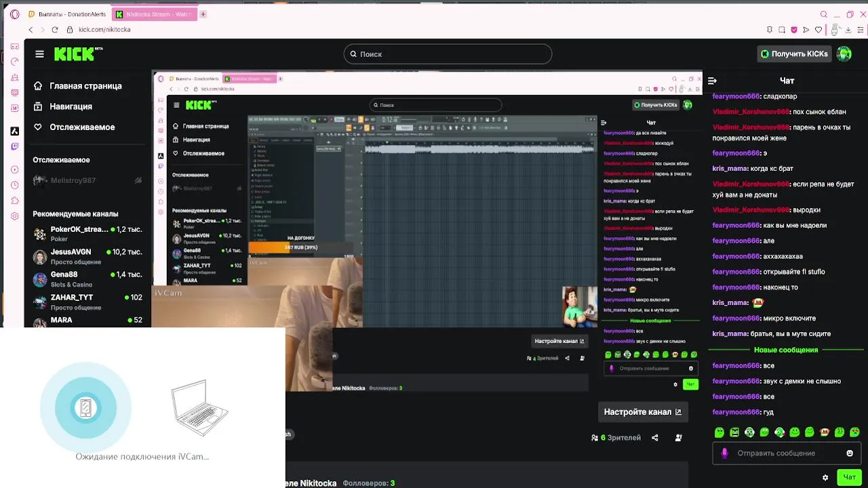Click the iVCam laptop illustration
Viewport: 868px width, 488px height.
pos(199,407)
